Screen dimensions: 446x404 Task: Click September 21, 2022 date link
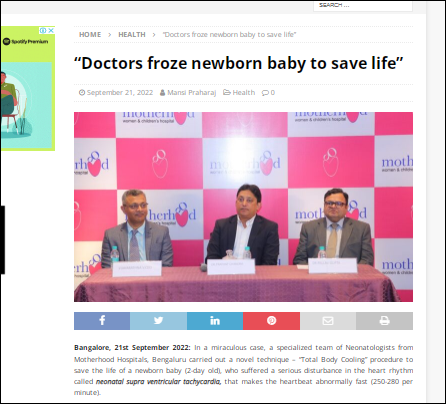[x=120, y=93]
